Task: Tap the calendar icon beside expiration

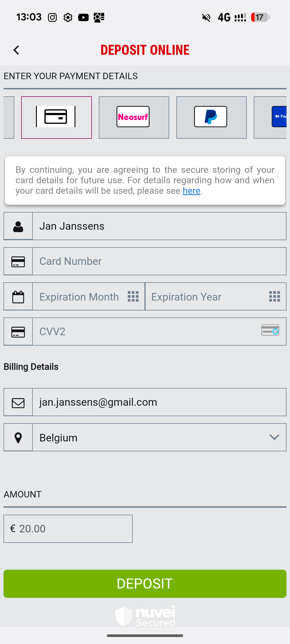Action: point(18,297)
